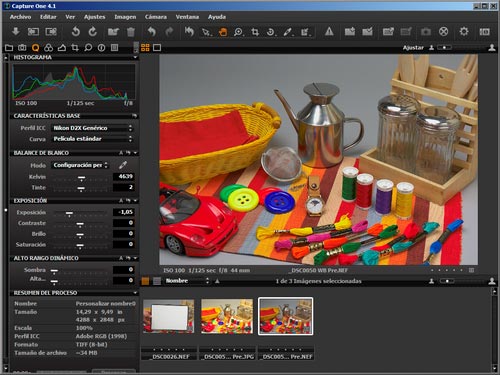Collapse the Resumen del Proceso panel
Viewport: 500px width, 375px height.
tap(135, 293)
